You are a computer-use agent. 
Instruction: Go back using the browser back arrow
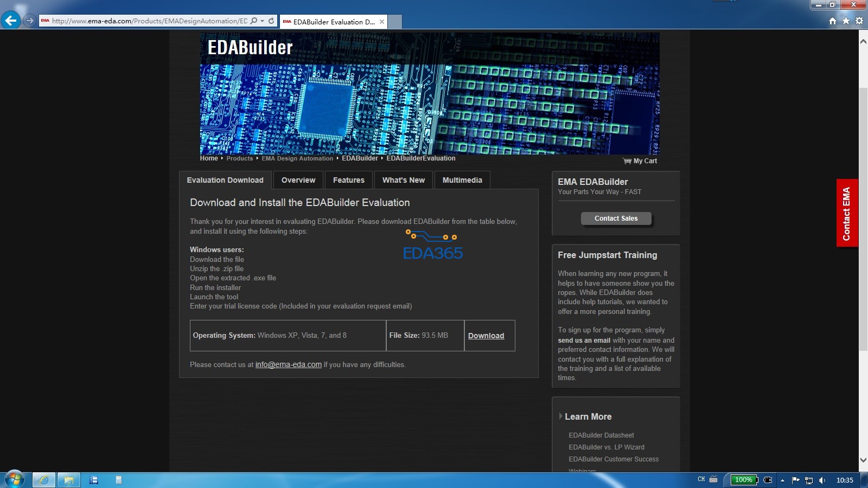point(11,21)
